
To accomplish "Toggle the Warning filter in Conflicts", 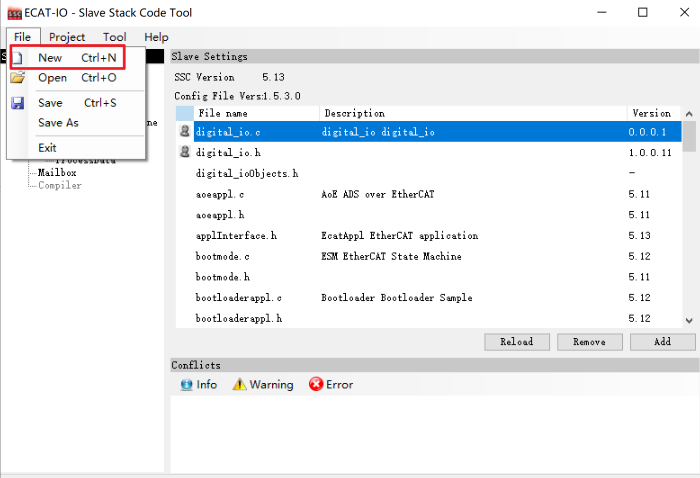I will [263, 384].
